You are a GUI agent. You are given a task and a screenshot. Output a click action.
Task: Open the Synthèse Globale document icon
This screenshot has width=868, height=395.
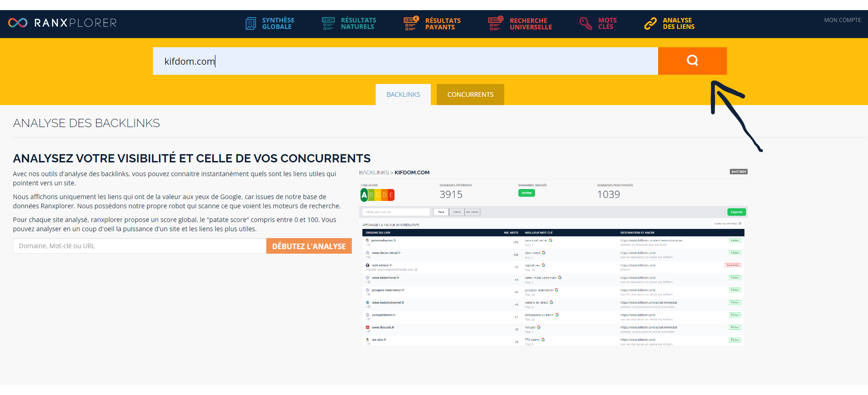[251, 23]
